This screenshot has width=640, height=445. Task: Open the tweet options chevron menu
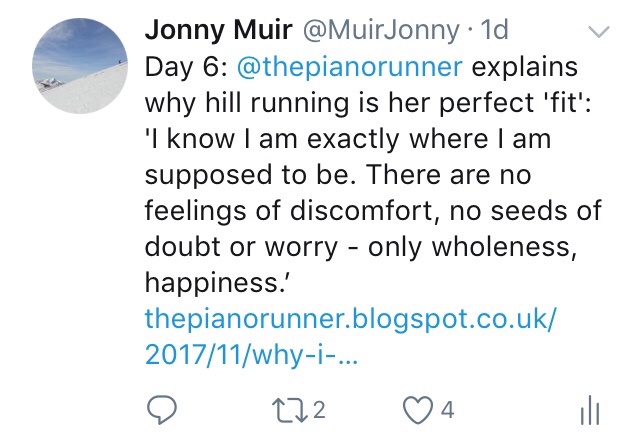tap(599, 33)
